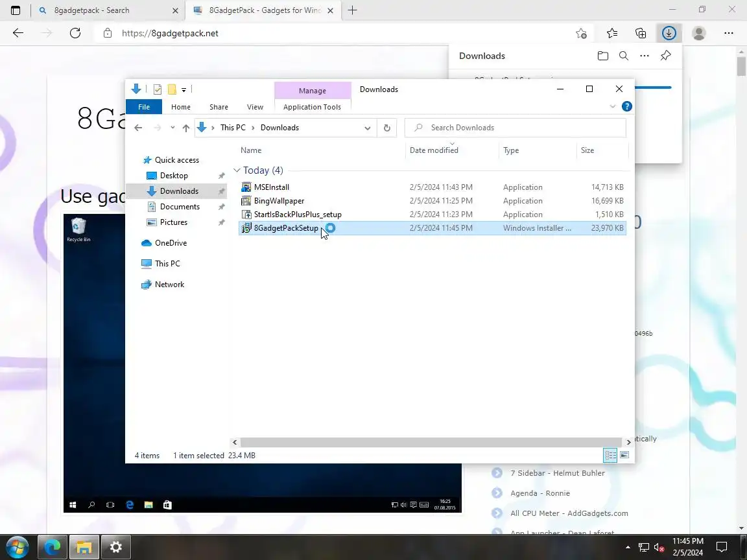Image resolution: width=747 pixels, height=560 pixels.
Task: Select Desktop in the navigation pane
Action: click(174, 176)
